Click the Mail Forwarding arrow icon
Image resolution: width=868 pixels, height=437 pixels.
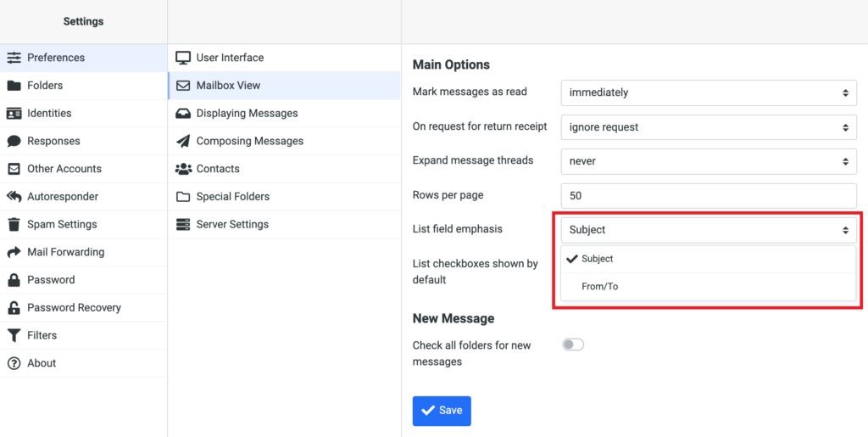click(14, 253)
